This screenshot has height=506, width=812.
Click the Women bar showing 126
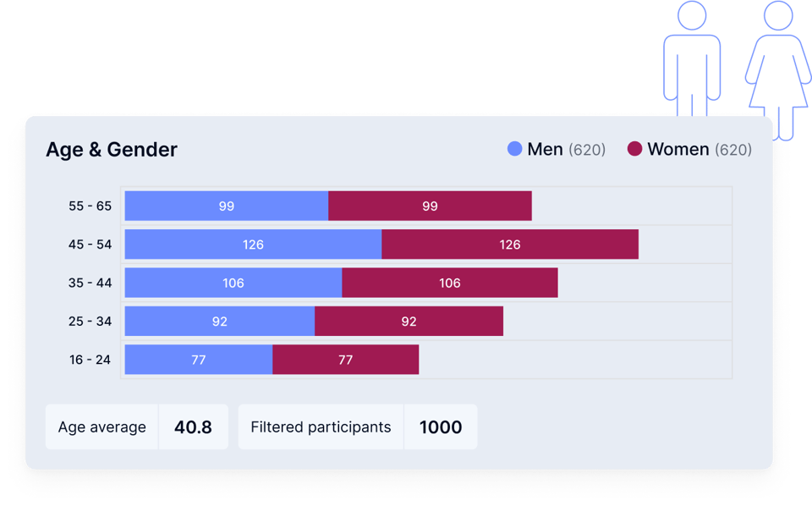[509, 245]
